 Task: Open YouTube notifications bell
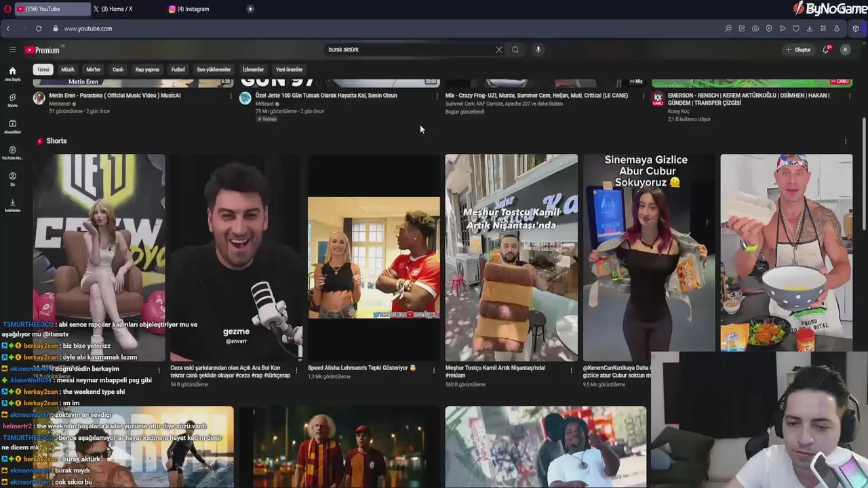point(826,49)
